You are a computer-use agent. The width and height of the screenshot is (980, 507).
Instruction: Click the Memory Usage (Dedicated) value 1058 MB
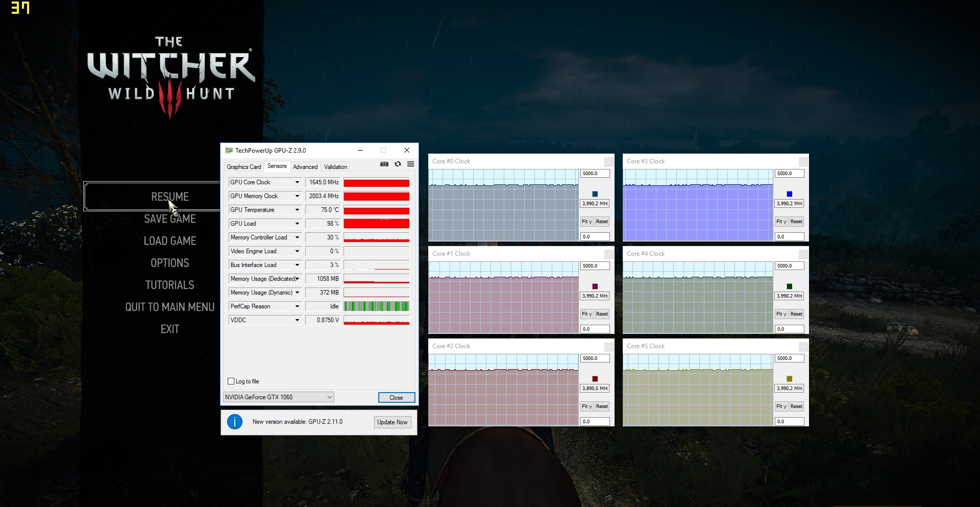323,279
